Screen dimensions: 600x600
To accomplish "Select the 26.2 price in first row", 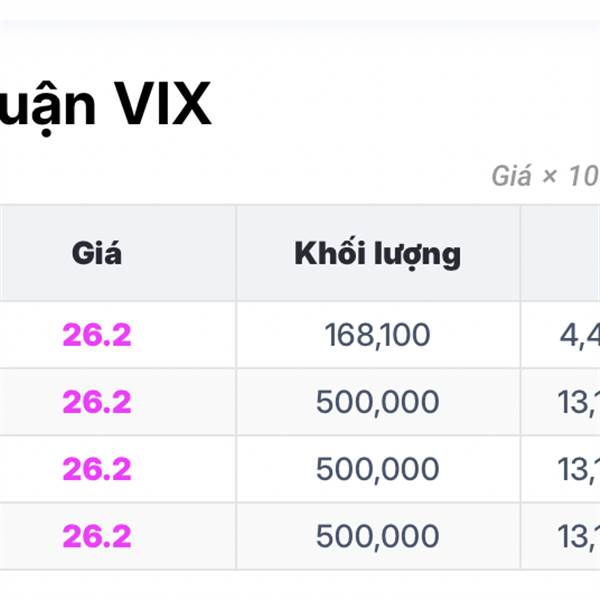I will [x=97, y=335].
